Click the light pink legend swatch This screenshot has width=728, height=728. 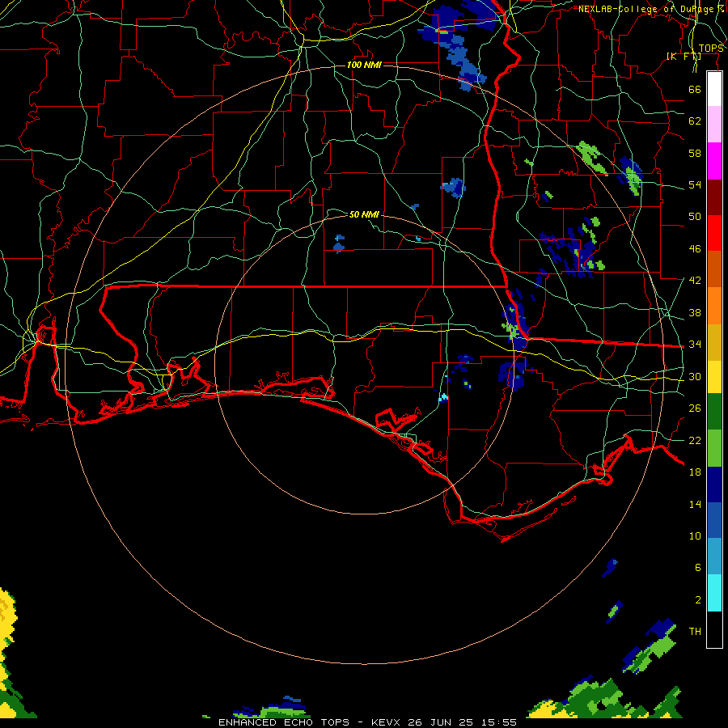[714, 125]
